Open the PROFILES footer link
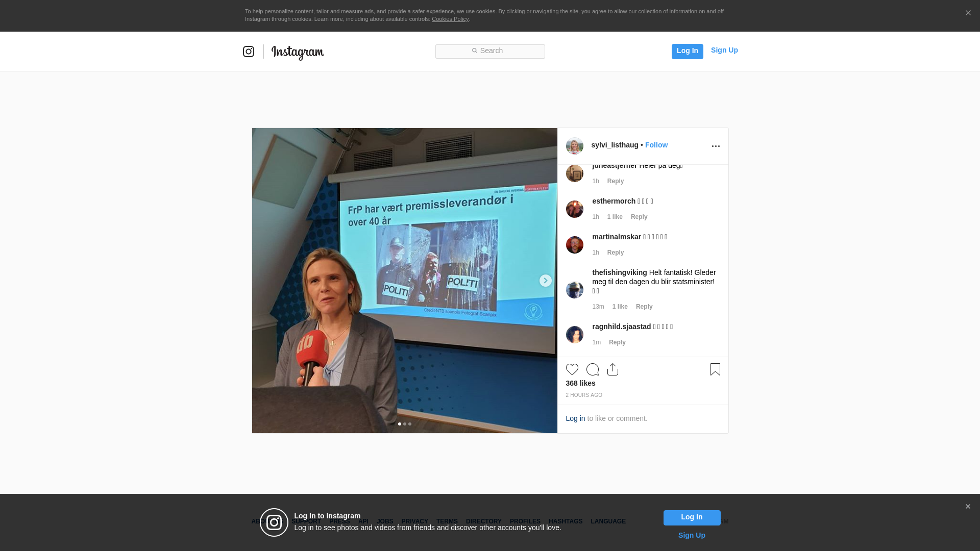The width and height of the screenshot is (980, 551). point(525,521)
